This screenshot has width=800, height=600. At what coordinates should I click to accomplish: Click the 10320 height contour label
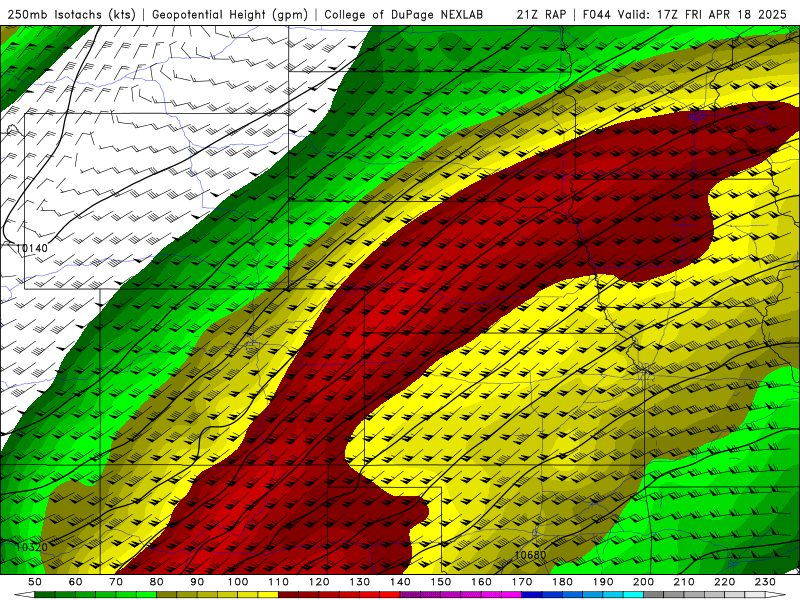(x=32, y=547)
